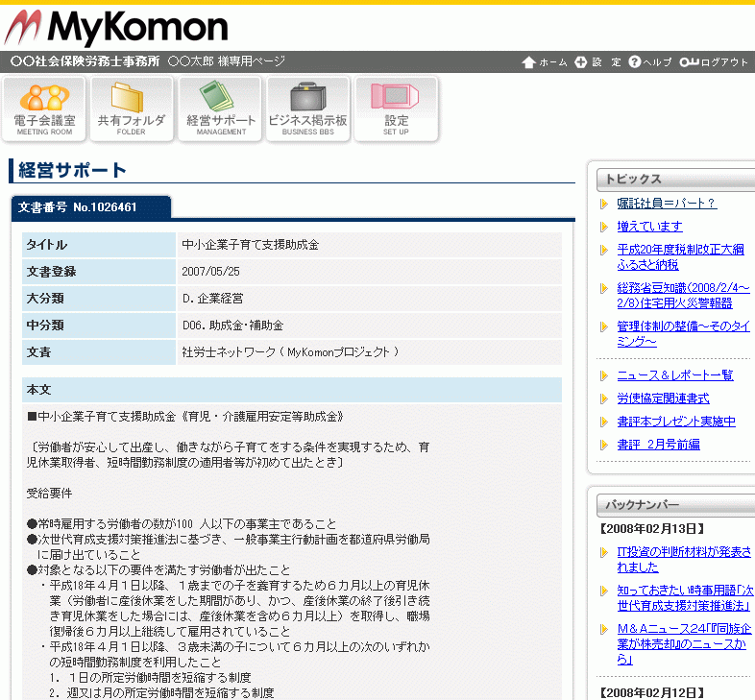Image resolution: width=755 pixels, height=700 pixels.
Task: Click the 設定 set up icon
Action: 396,109
